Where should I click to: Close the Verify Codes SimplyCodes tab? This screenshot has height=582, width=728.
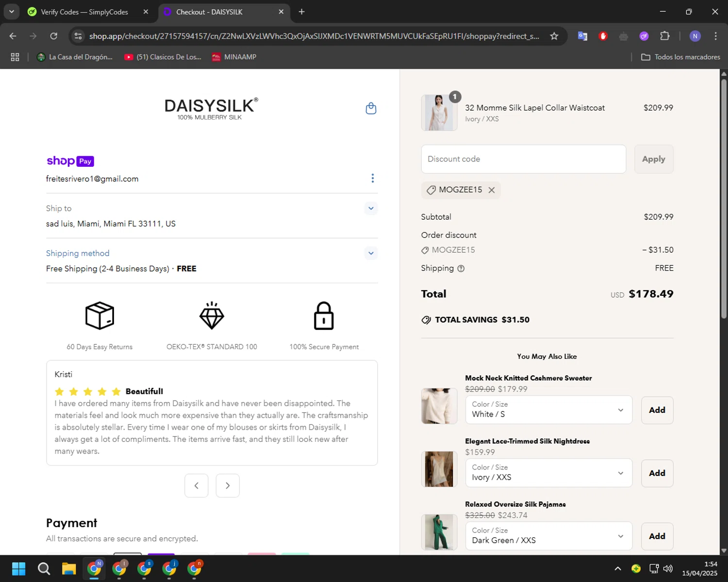pos(146,12)
